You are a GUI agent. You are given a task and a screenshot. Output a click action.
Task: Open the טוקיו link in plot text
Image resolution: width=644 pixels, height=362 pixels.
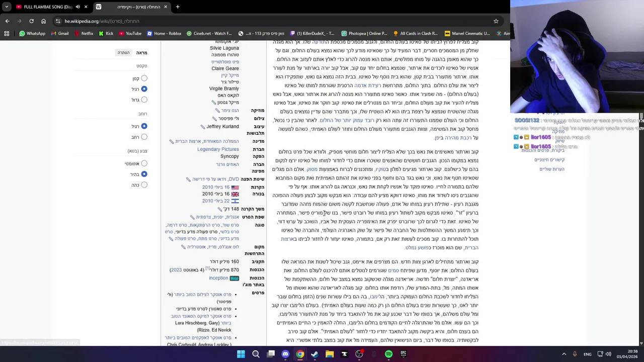tap(381, 169)
